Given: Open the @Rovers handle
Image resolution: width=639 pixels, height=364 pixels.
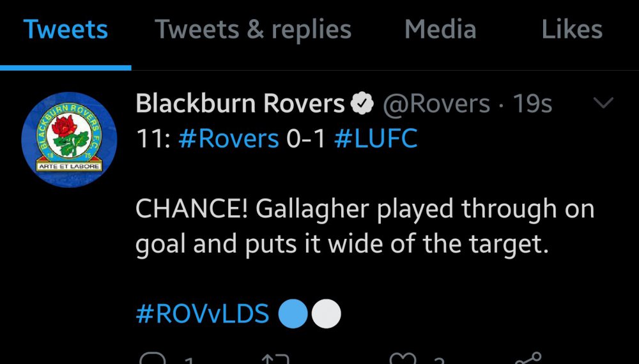Looking at the screenshot, I should pyautogui.click(x=436, y=103).
